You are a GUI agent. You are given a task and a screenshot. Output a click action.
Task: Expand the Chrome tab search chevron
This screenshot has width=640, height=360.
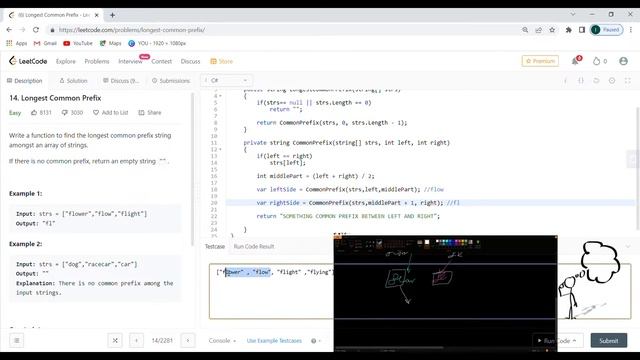573,14
